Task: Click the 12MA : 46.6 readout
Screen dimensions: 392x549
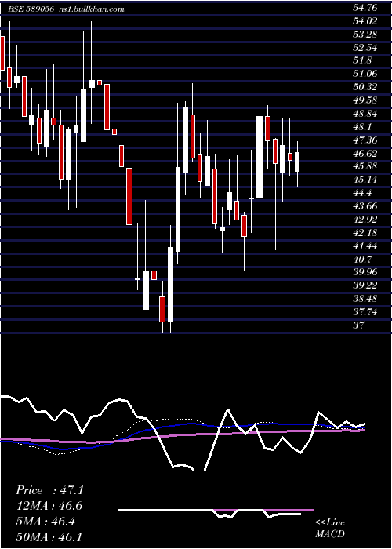Action: coord(49,506)
